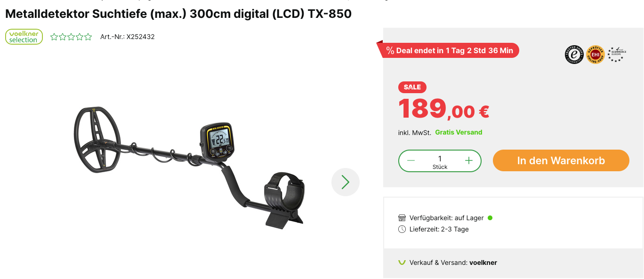Viewport: 644px width, 279px height.
Task: Click the clock icon next to Lieferzeit
Action: click(x=402, y=229)
